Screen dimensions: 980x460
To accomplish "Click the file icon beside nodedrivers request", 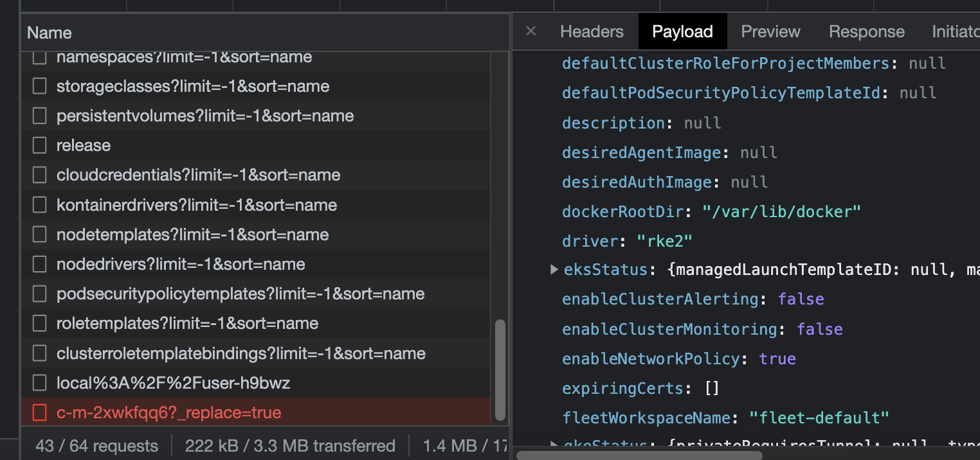I will tap(40, 264).
